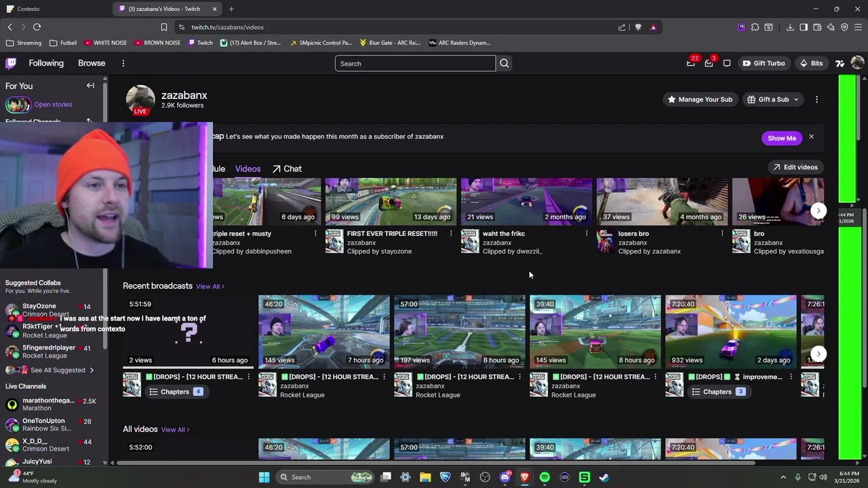Image resolution: width=868 pixels, height=488 pixels.
Task: Open the Futball bookmark folder
Action: coord(63,43)
